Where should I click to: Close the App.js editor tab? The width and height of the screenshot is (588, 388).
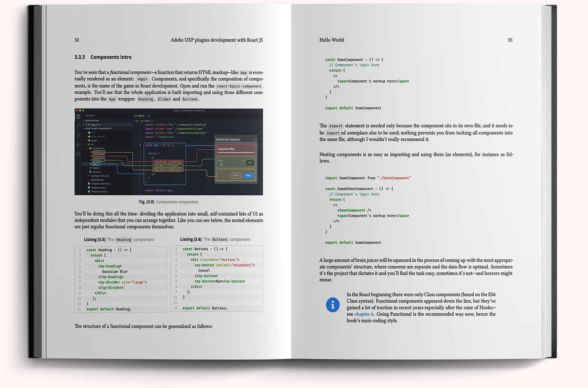coord(149,116)
